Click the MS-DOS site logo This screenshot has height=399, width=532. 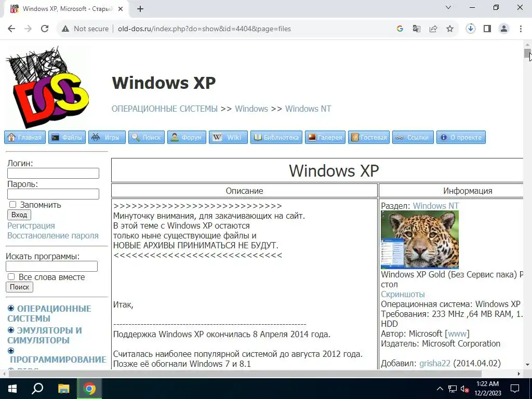(x=47, y=87)
